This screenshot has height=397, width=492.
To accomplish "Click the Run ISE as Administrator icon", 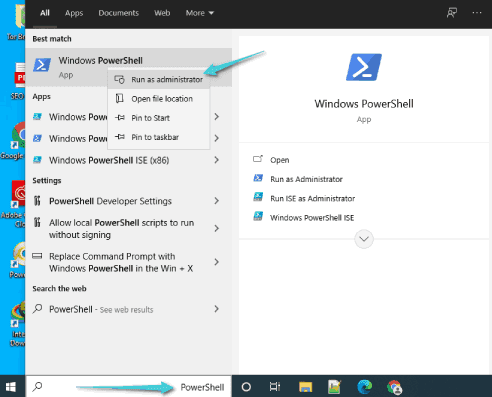I will coord(258,197).
